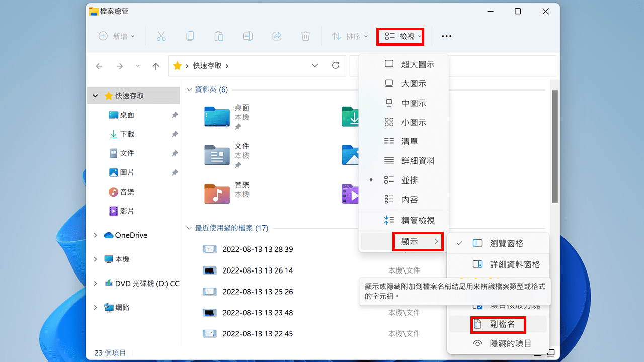Click the Cut icon in the toolbar
The height and width of the screenshot is (362, 644).
click(x=161, y=36)
